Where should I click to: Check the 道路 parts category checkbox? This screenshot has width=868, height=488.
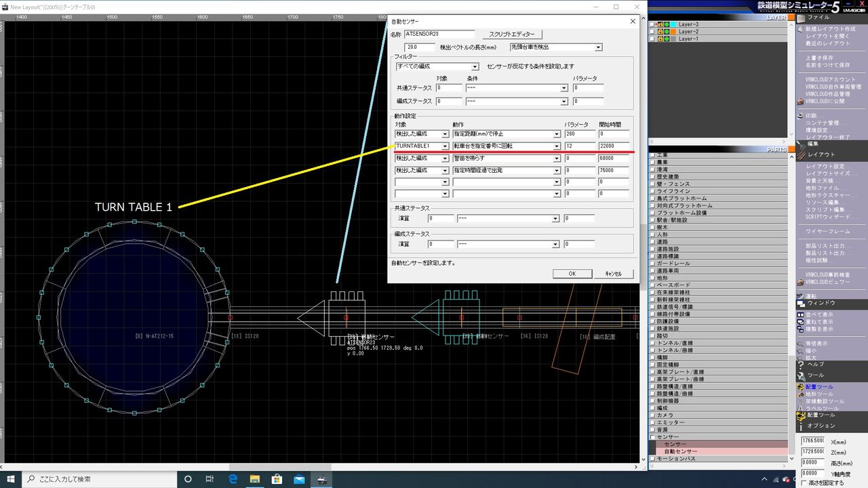pos(653,242)
